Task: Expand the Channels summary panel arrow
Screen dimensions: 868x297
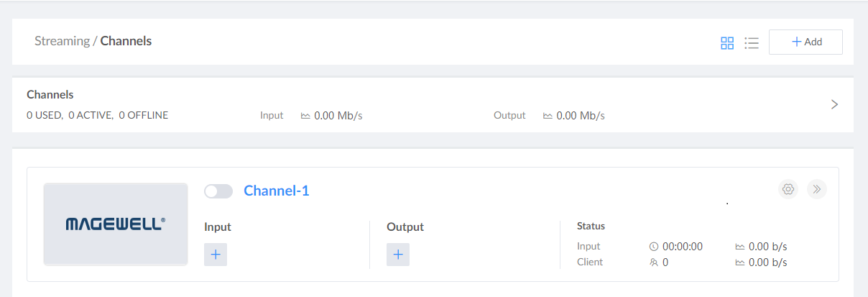Action: (x=834, y=104)
